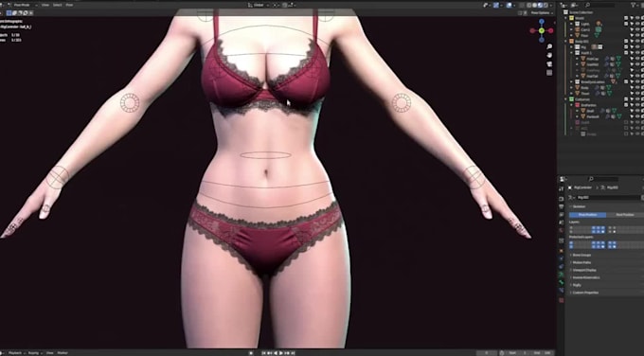
Task: Open the Bone Constraints tab icon
Action: [x=562, y=290]
